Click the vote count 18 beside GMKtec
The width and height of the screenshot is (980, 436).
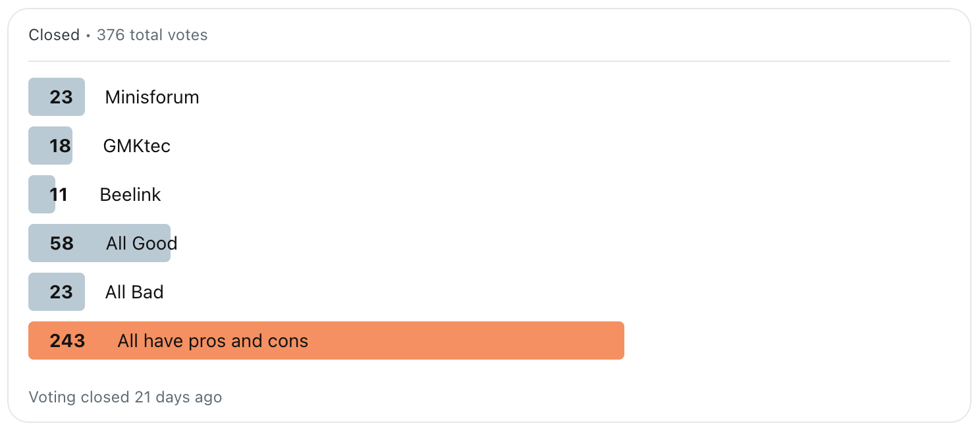click(60, 146)
